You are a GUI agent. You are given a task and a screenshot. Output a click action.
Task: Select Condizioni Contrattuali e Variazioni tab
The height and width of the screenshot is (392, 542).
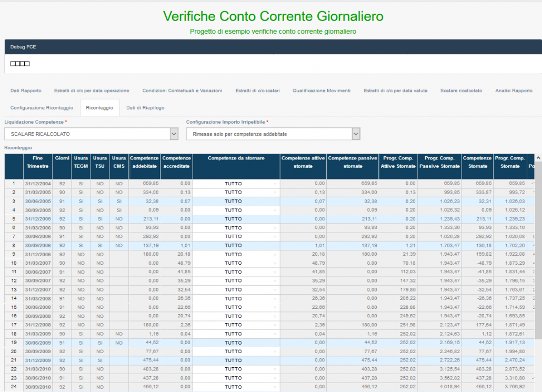(182, 91)
